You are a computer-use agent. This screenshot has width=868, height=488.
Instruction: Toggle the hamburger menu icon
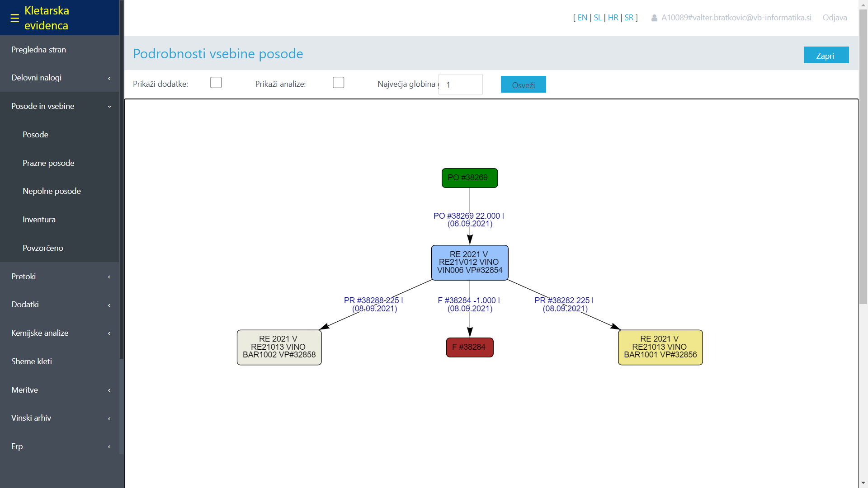point(14,18)
